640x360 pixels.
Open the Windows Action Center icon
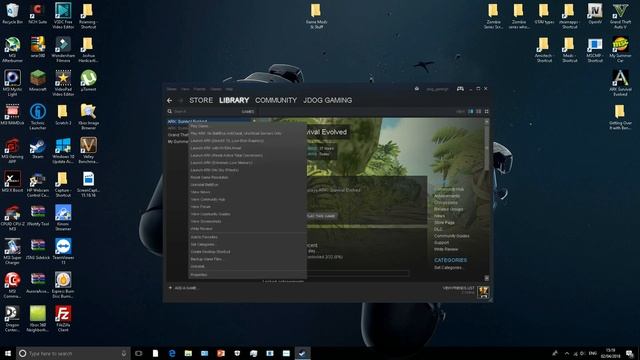[630, 353]
